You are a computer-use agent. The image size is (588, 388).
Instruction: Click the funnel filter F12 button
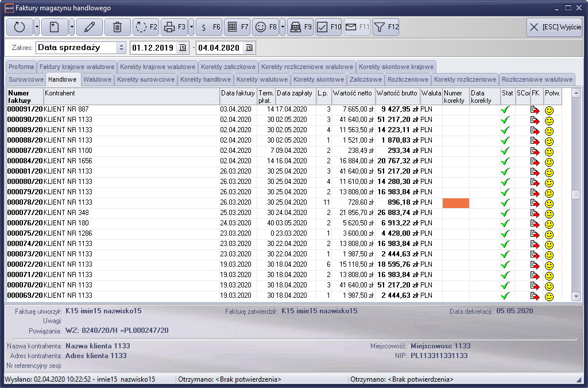[x=385, y=27]
